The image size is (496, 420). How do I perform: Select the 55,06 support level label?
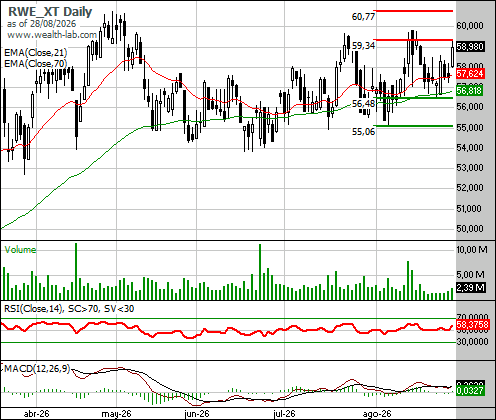coord(364,132)
